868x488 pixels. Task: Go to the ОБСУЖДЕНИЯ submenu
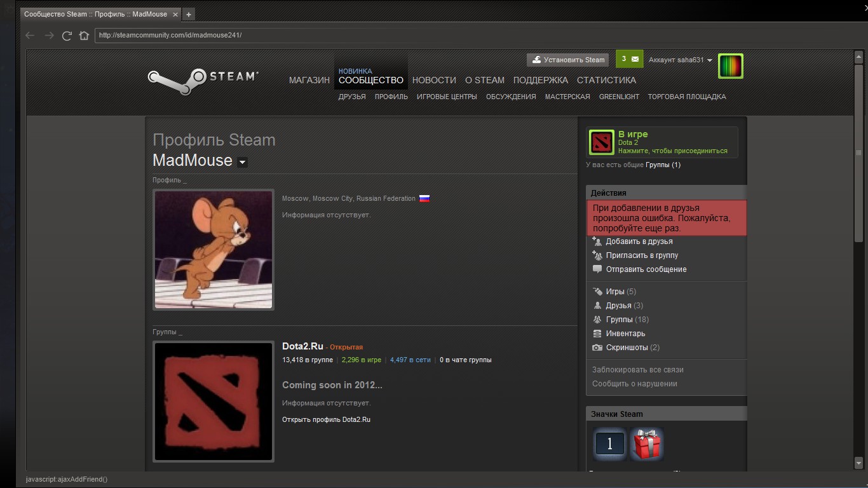pyautogui.click(x=511, y=97)
